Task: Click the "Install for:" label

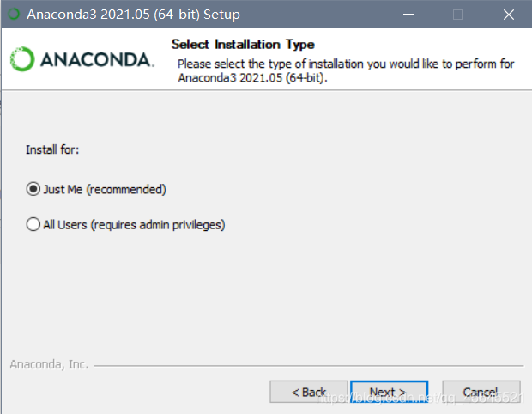Action: pos(52,149)
